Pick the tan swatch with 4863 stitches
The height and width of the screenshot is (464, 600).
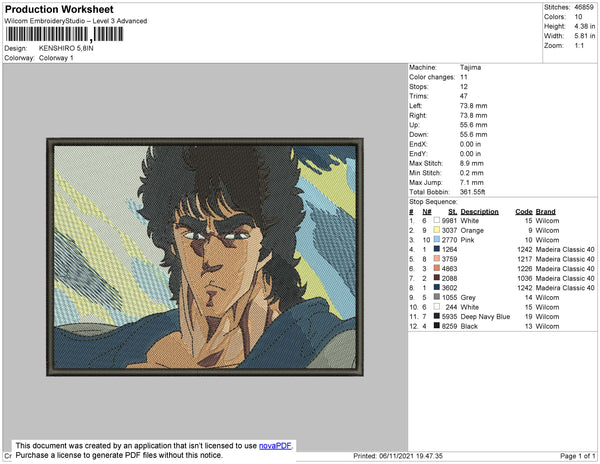pyautogui.click(x=435, y=269)
